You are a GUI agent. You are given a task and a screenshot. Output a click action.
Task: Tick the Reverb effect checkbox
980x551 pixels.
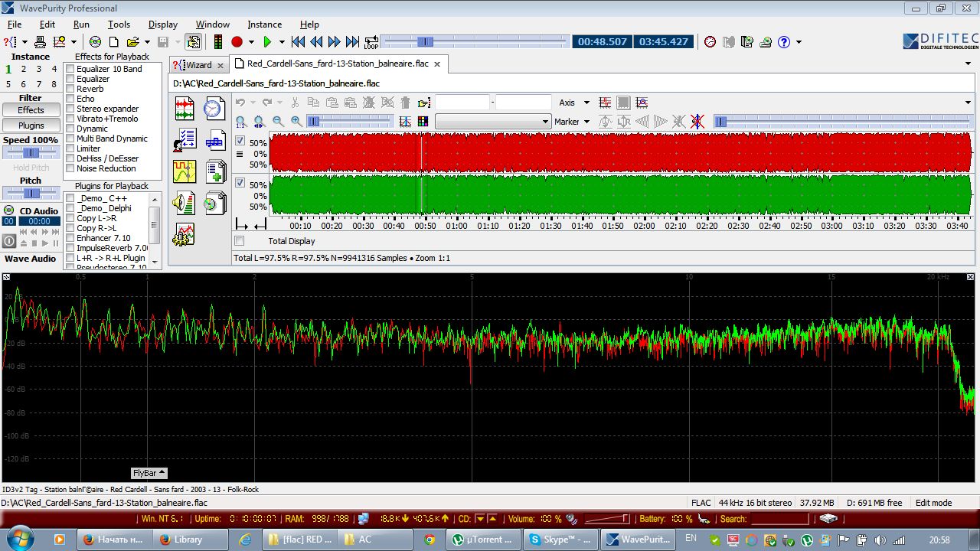tap(70, 89)
